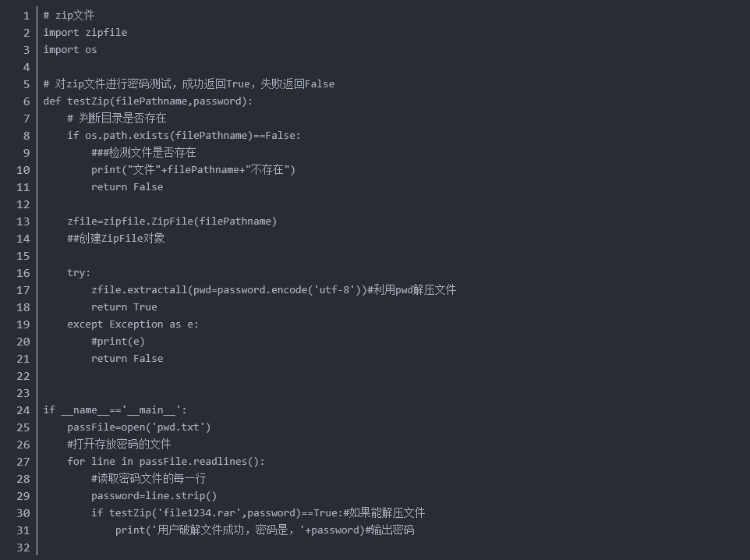Viewport: 750px width, 560px height.
Task: Click 'return True' on line 18
Action: (124, 307)
